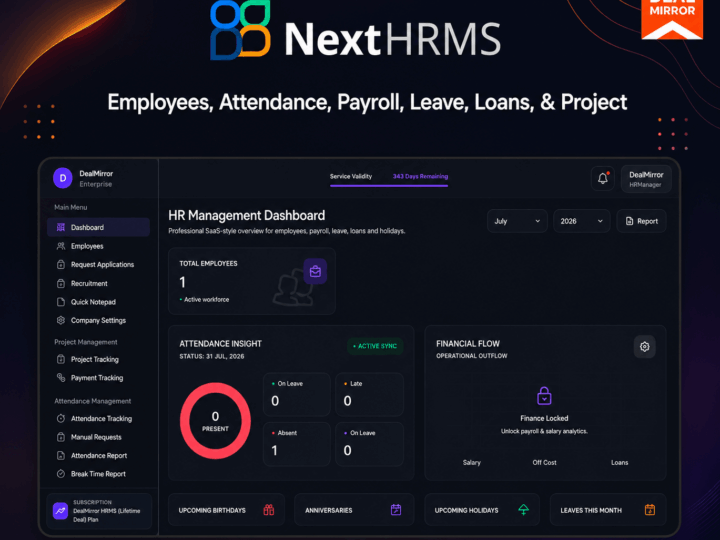The image size is (720, 540).
Task: Click the briefcase icon in Total Employees card
Action: (315, 271)
